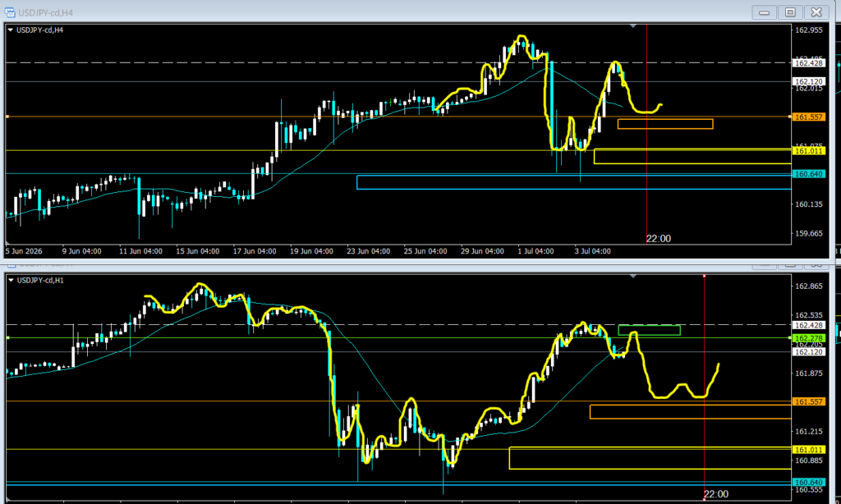The width and height of the screenshot is (841, 504).
Task: Click the 23 Jun 04:00 time label
Action: tap(368, 251)
